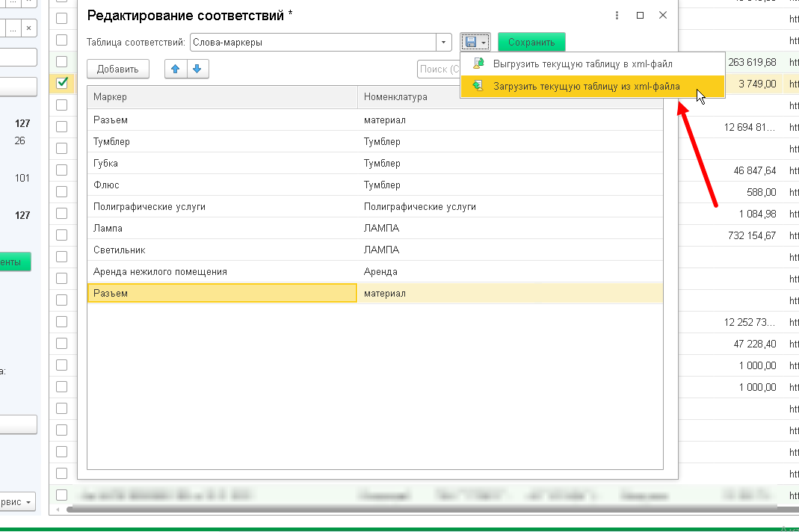Click the Добавить button

click(x=117, y=69)
